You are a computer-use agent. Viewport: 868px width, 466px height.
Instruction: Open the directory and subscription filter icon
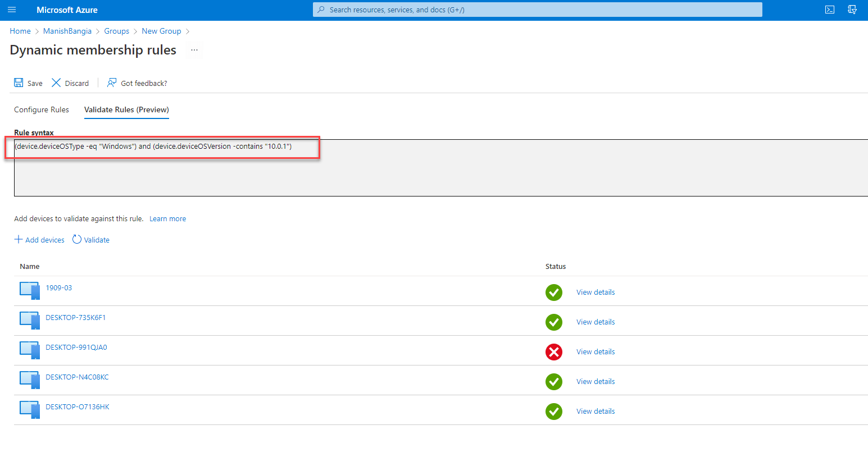tap(852, 10)
